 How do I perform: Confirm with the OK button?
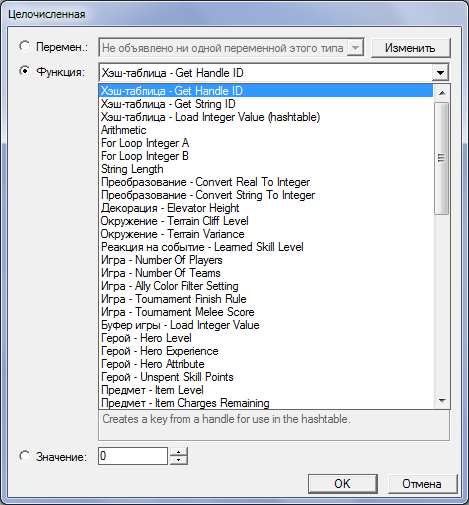point(342,484)
